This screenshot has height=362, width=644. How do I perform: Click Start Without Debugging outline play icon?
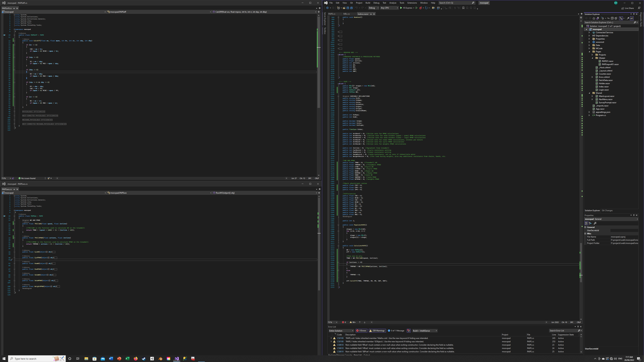pyautogui.click(x=416, y=8)
